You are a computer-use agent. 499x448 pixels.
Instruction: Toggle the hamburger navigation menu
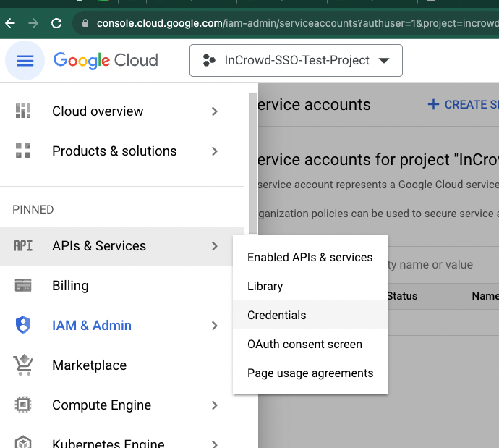[25, 61]
